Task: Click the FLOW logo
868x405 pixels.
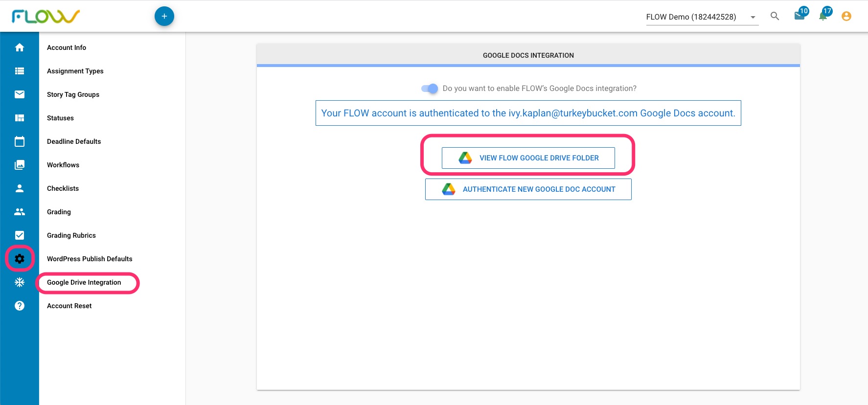Action: click(x=46, y=16)
